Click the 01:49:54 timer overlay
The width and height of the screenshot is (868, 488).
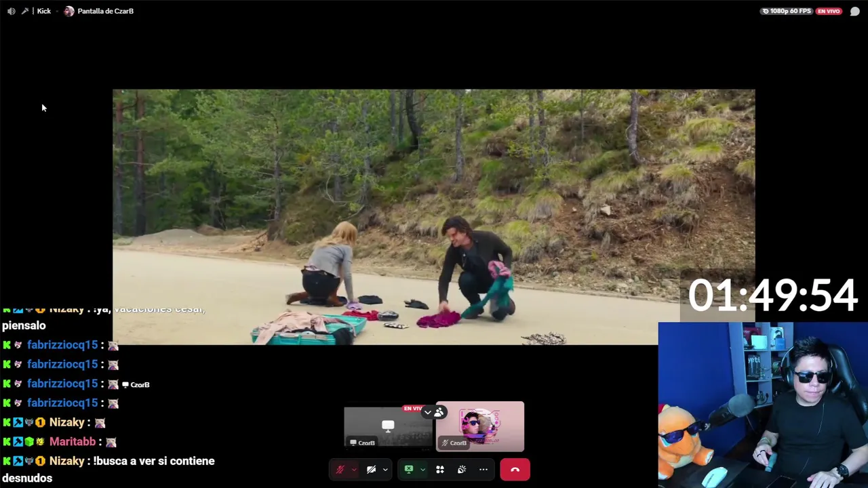click(773, 296)
